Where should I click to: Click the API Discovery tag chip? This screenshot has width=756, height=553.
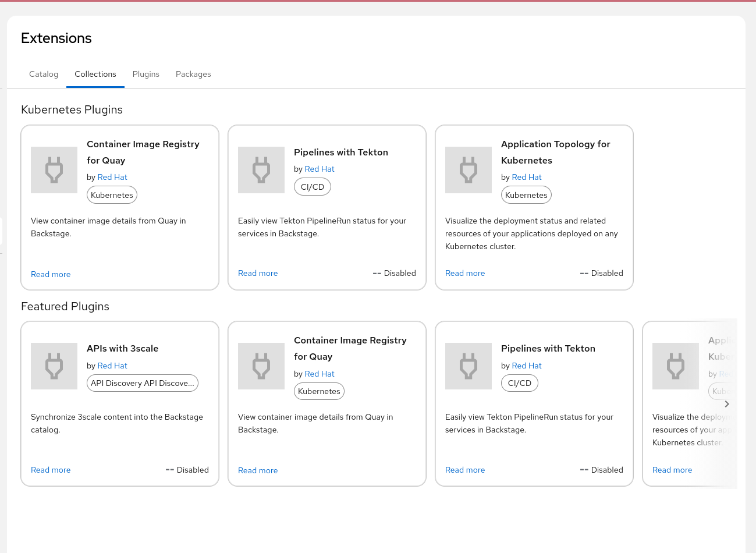tap(143, 383)
